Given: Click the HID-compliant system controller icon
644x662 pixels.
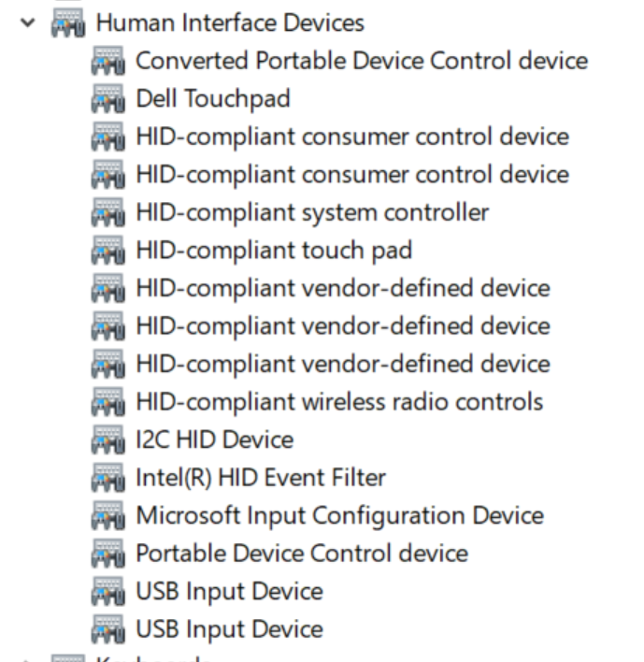Looking at the screenshot, I should point(108,212).
